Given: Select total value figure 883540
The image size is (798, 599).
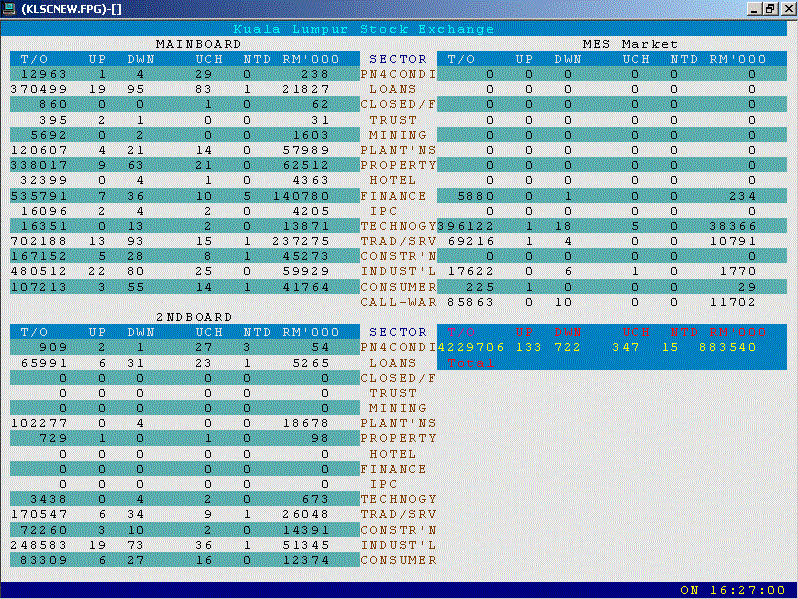Looking at the screenshot, I should (x=728, y=347).
